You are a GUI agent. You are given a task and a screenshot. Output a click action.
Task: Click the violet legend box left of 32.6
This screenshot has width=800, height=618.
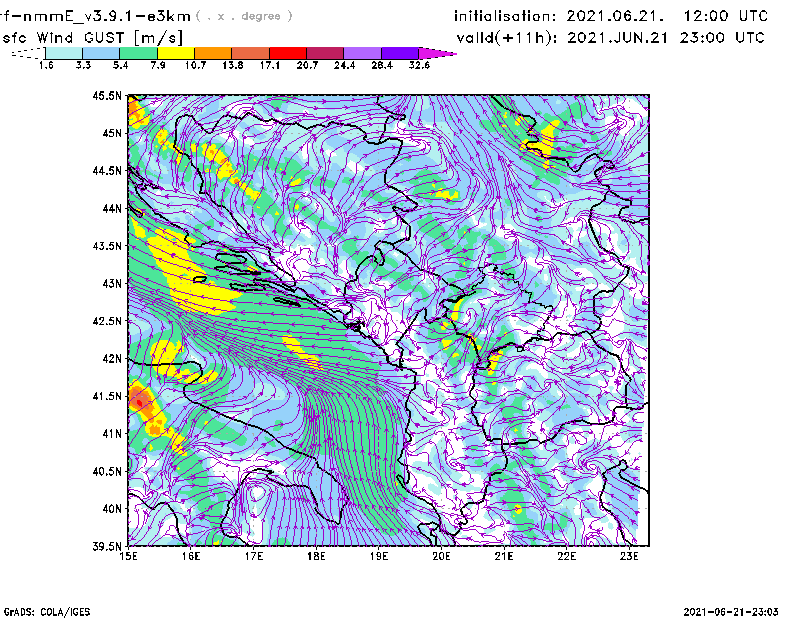(x=399, y=53)
